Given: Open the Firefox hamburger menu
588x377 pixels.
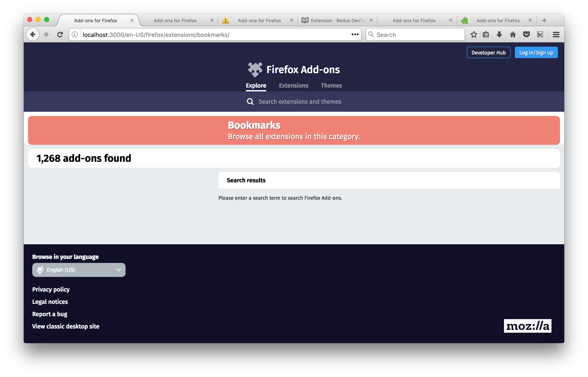Looking at the screenshot, I should coord(556,35).
